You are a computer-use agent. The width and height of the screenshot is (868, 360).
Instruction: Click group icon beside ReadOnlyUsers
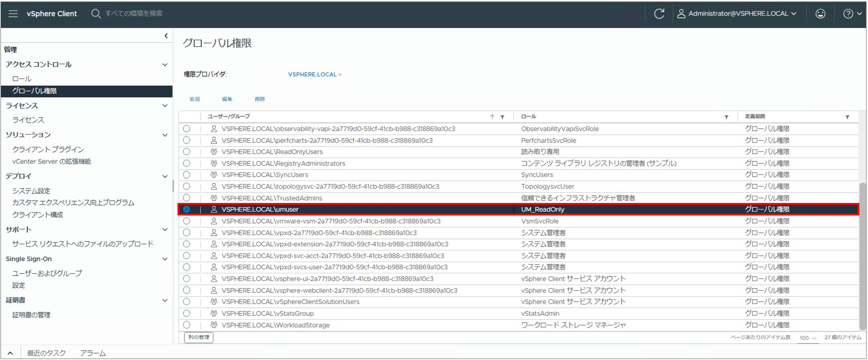pos(214,152)
